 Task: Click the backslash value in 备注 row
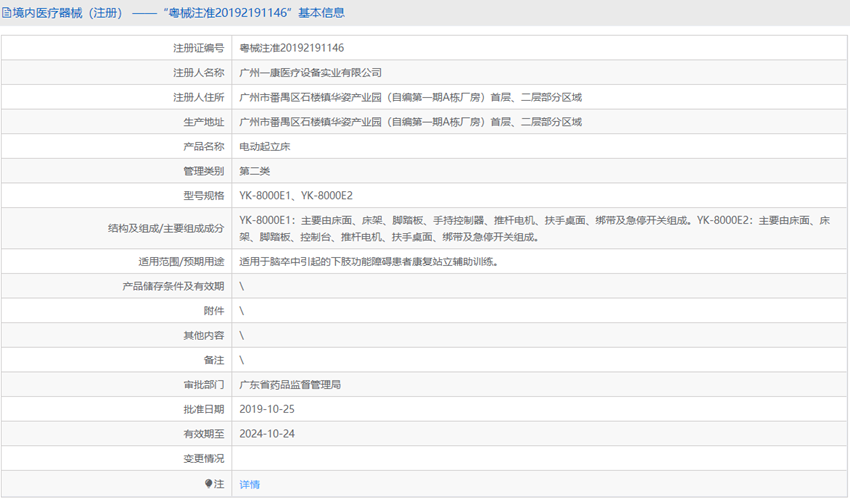click(x=242, y=359)
